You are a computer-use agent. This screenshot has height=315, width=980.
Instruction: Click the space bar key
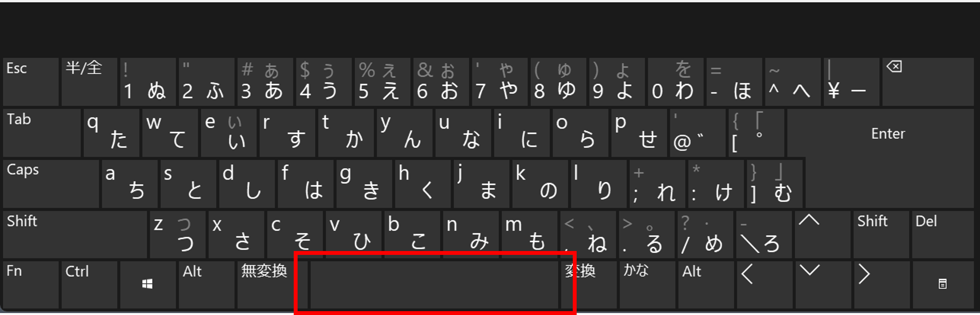[x=434, y=285]
